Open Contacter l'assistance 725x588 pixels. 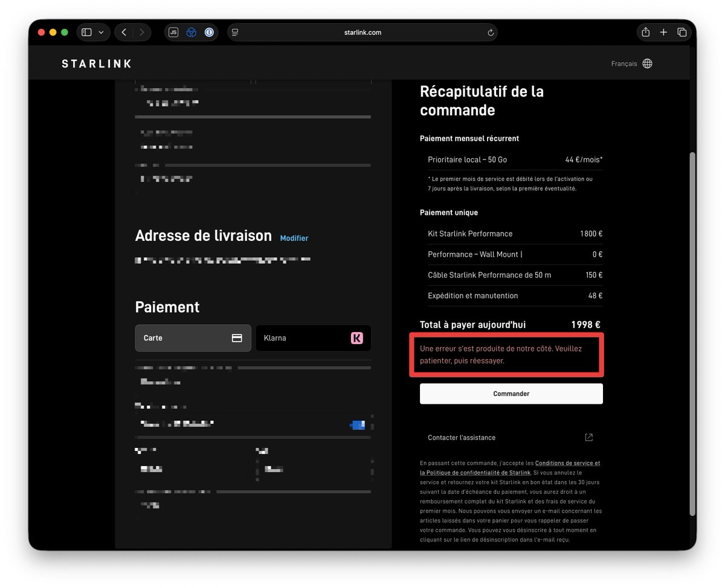(x=462, y=438)
